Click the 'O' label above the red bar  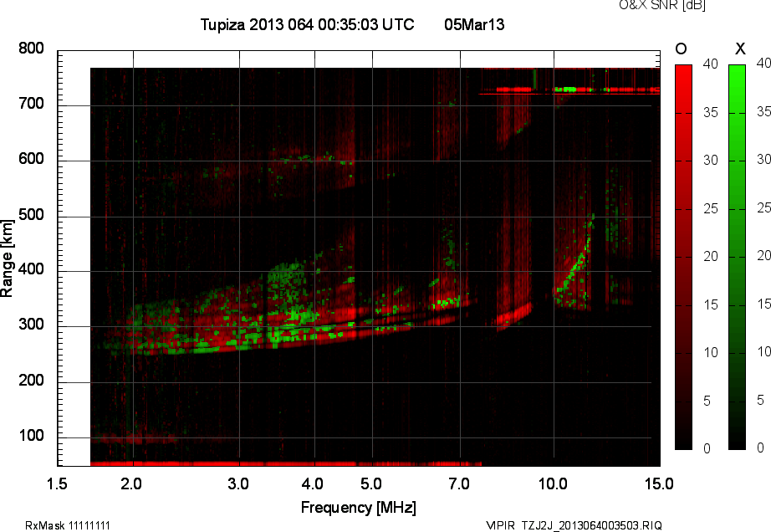click(681, 49)
